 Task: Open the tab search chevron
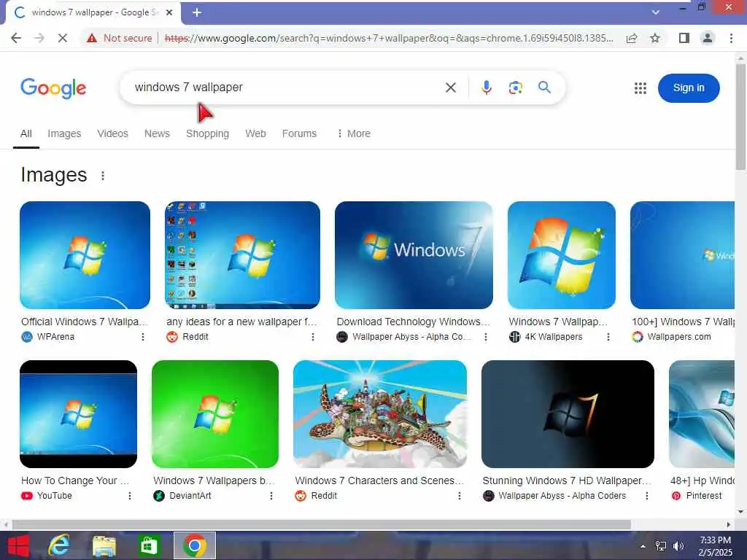tap(656, 12)
